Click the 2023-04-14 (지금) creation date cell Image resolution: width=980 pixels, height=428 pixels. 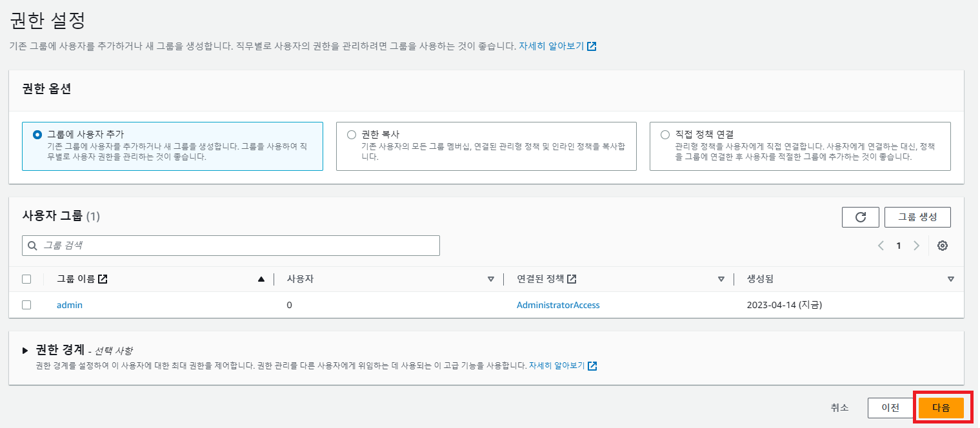(x=784, y=305)
